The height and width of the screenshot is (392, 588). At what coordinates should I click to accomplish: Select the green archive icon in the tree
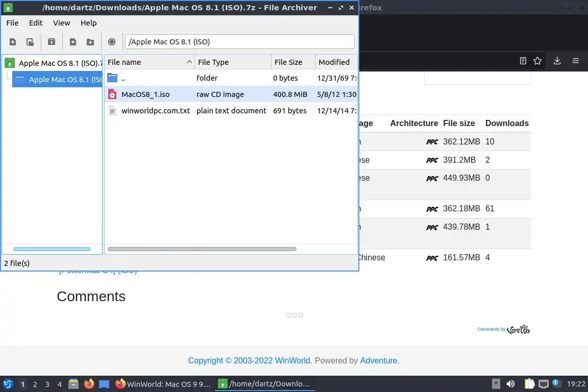tap(10, 63)
